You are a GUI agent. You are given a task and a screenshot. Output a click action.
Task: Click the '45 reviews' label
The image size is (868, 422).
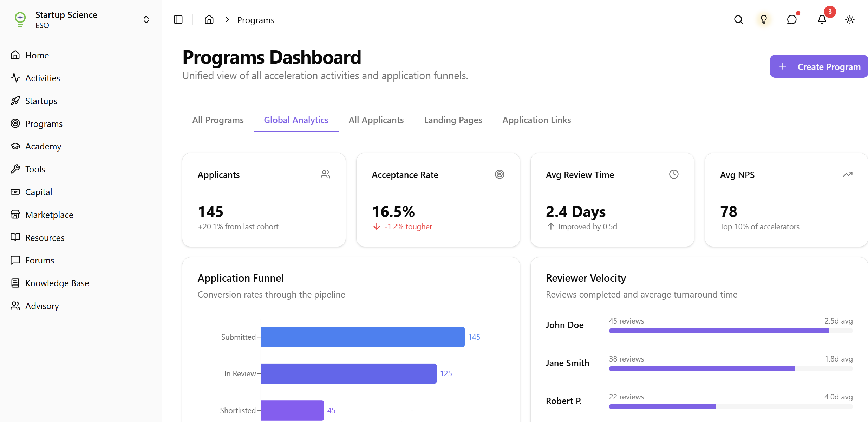pyautogui.click(x=626, y=321)
